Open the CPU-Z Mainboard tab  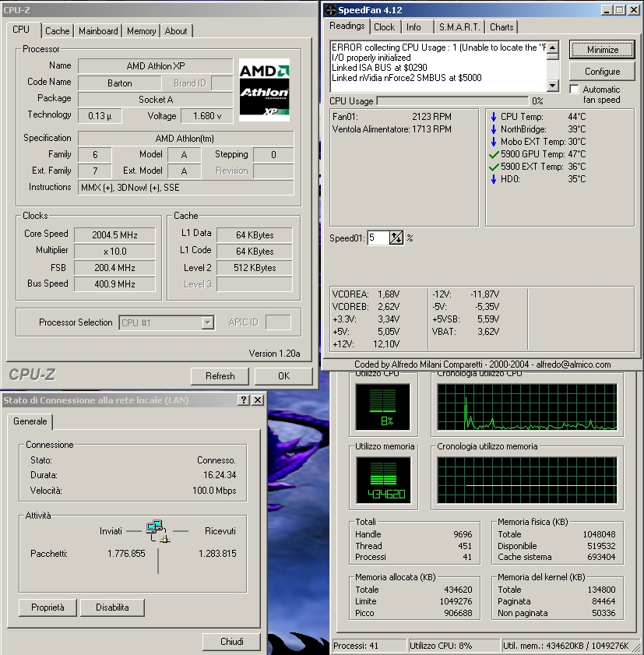pyautogui.click(x=98, y=31)
